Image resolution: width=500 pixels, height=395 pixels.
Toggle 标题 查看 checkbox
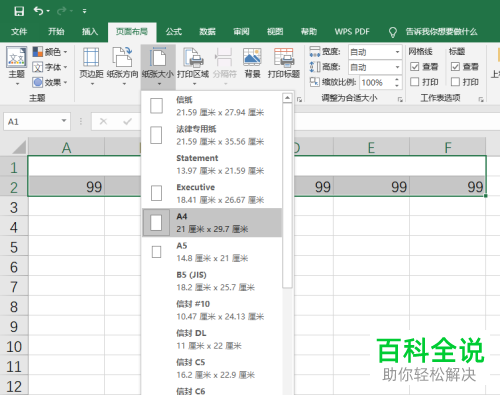[x=455, y=67]
